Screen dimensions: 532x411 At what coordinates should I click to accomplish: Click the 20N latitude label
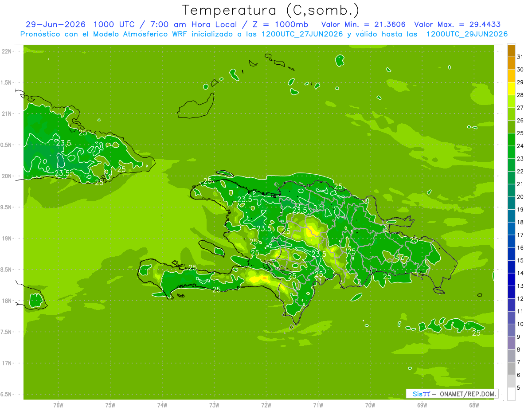click(7, 176)
